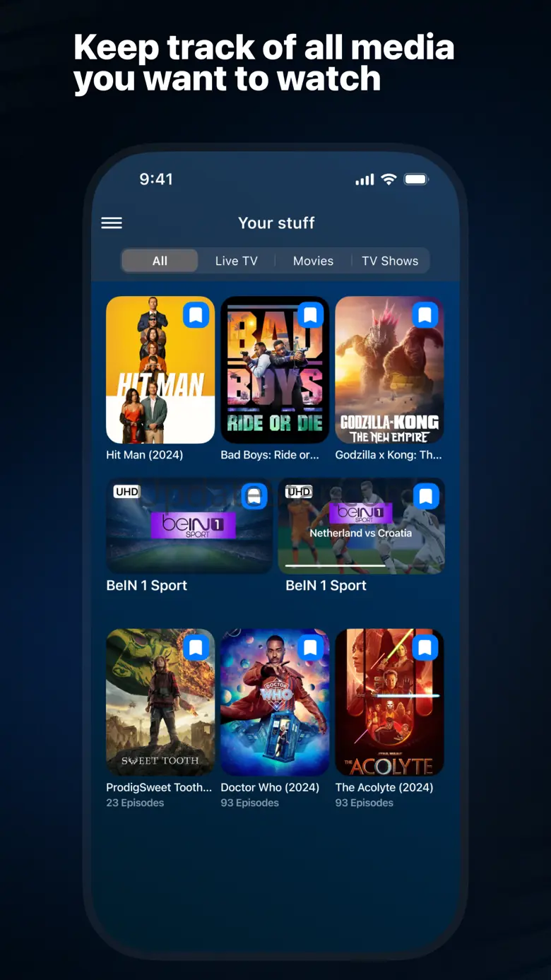The height and width of the screenshot is (980, 551).
Task: Click the UHD badge on Netherland vs Croatia
Action: [x=298, y=492]
